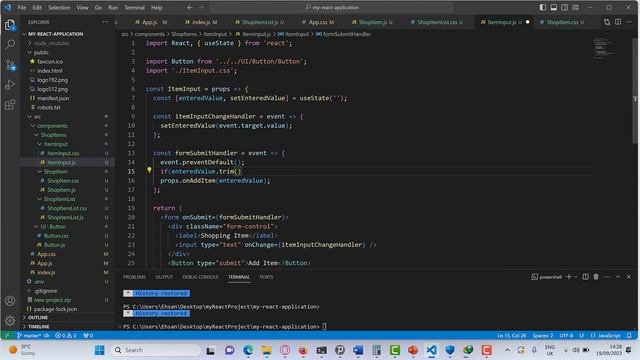Open the Terminal menu
Screen dimensions: 640x360
134,7
